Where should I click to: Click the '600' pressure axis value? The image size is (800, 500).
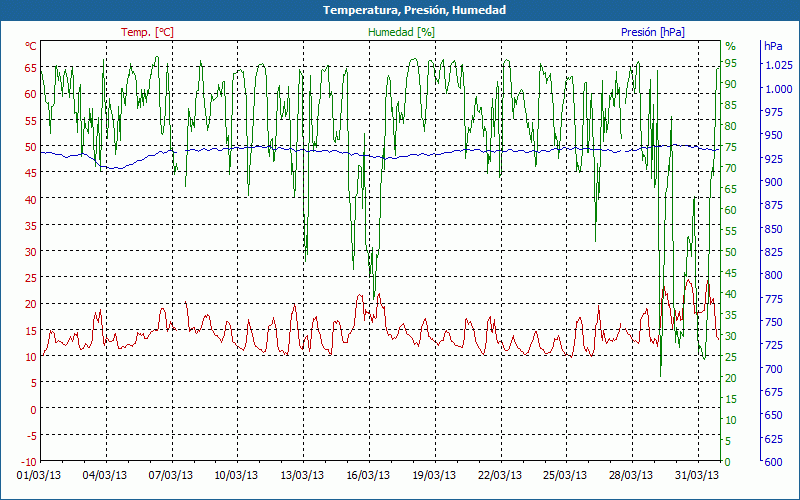tap(772, 462)
